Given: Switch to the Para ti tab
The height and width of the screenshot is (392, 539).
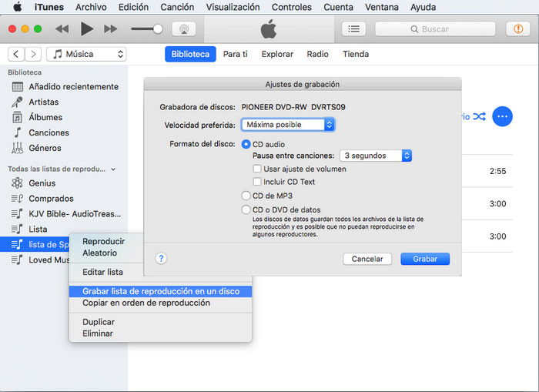Looking at the screenshot, I should coord(235,54).
